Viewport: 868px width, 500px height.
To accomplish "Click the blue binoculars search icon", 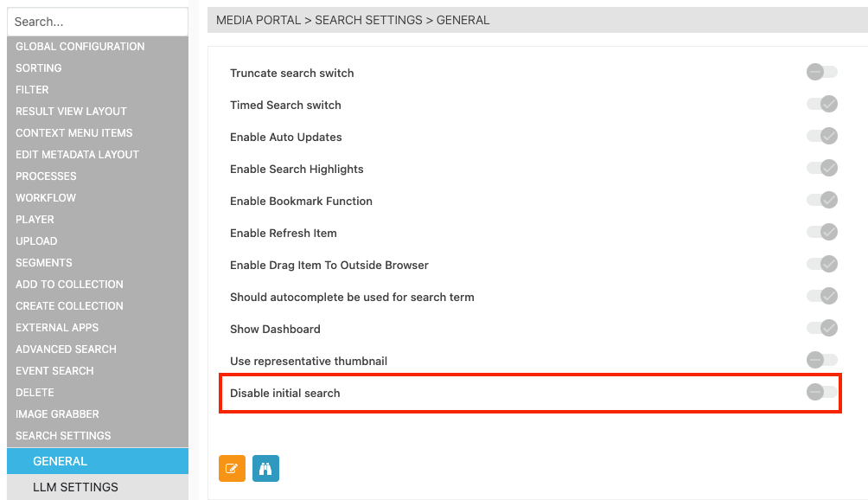I will tap(265, 468).
